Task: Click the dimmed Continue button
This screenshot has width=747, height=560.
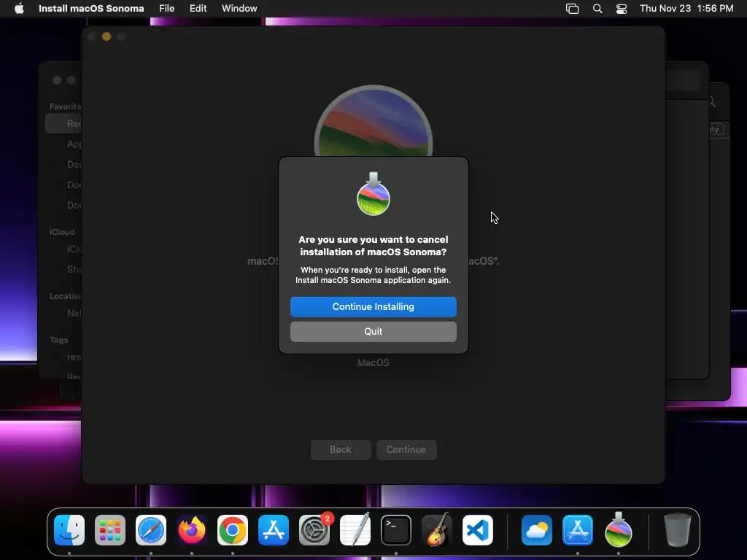Action: [406, 449]
